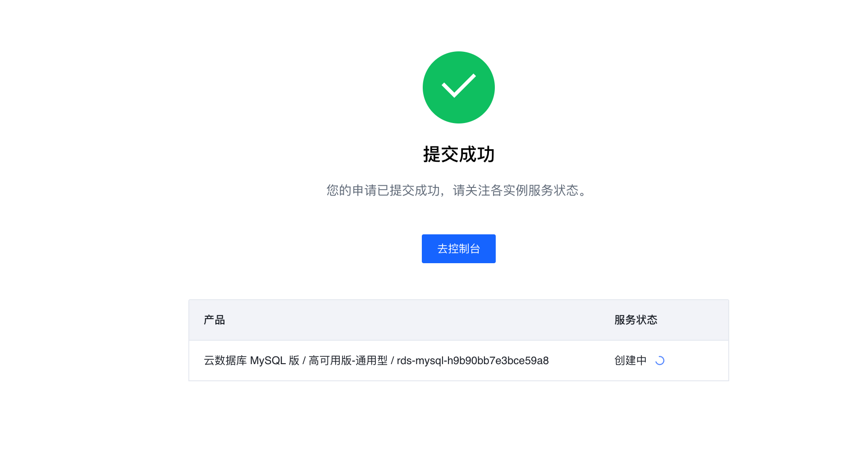Click the blue loading spinner beside 创建中
The height and width of the screenshot is (475, 868).
[x=660, y=361]
